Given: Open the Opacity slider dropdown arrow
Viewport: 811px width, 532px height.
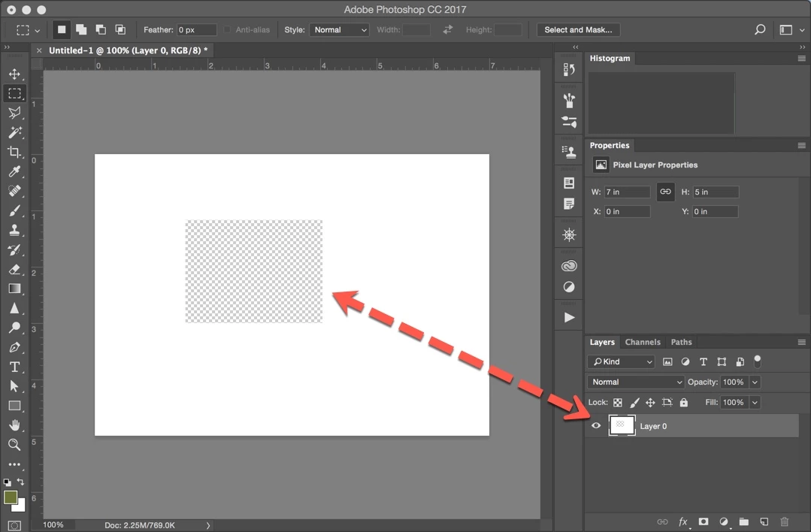Looking at the screenshot, I should 755,382.
